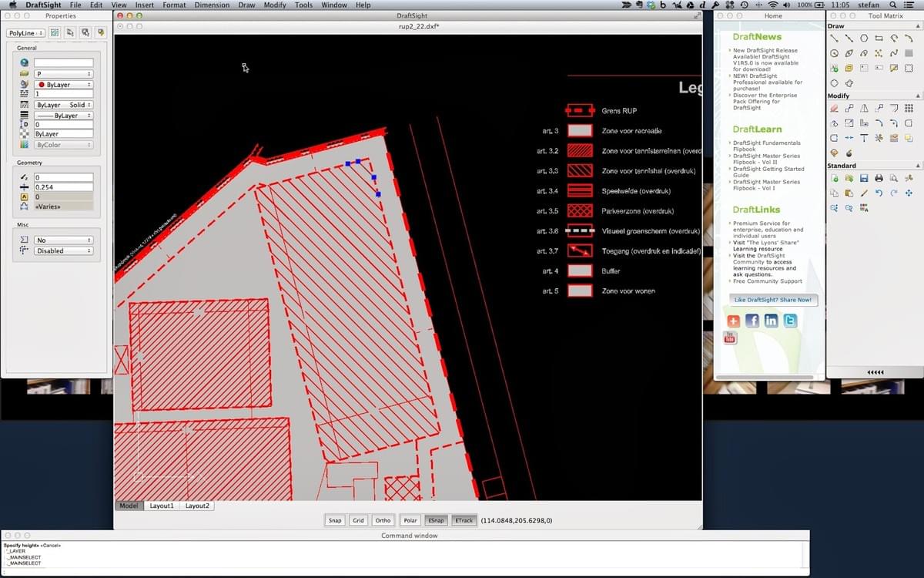The height and width of the screenshot is (578, 924).
Task: Toggle the Grid display button
Action: [358, 520]
